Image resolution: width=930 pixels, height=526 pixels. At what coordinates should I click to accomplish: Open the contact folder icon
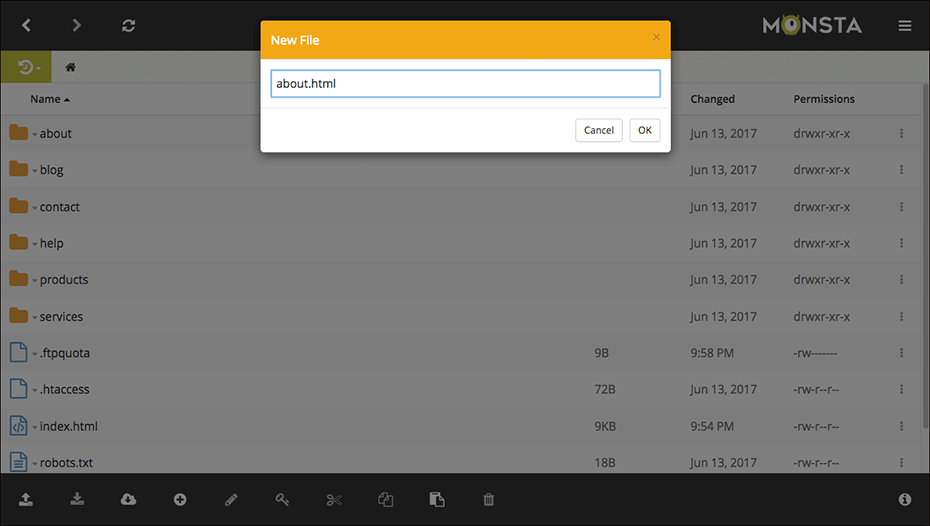[x=18, y=206]
